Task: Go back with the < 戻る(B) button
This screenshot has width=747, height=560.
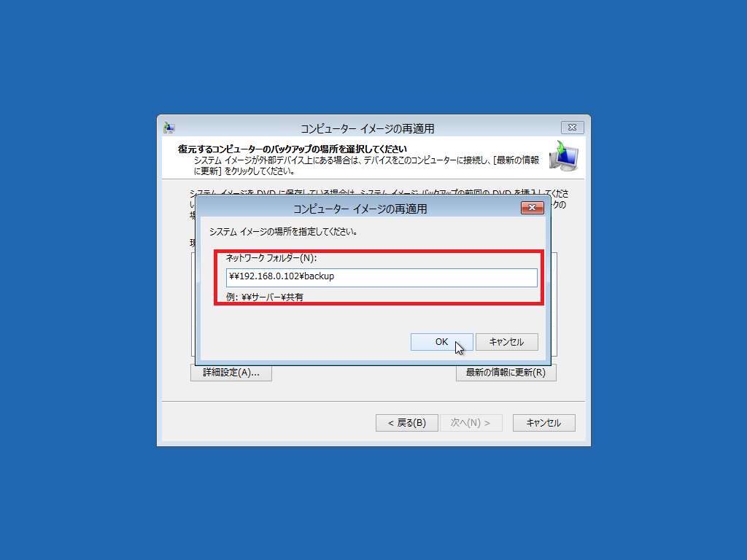Action: pyautogui.click(x=407, y=423)
